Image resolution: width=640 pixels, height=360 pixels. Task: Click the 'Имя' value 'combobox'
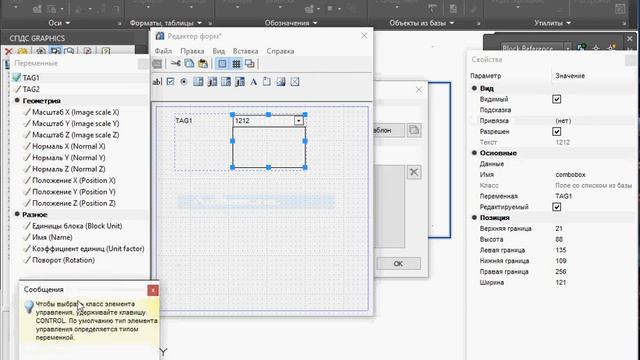click(x=570, y=174)
